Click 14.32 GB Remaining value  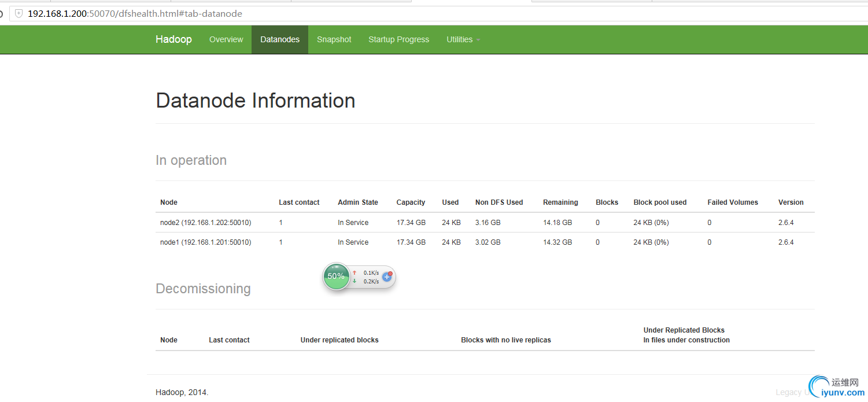(x=557, y=242)
